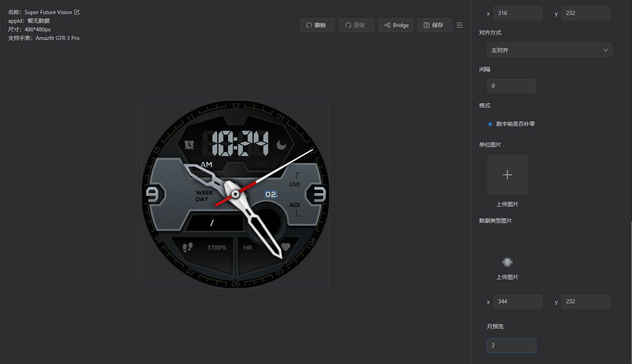Open the hamburger menu in the toolbar
Screen dimensions: 632x364
[x=460, y=25]
